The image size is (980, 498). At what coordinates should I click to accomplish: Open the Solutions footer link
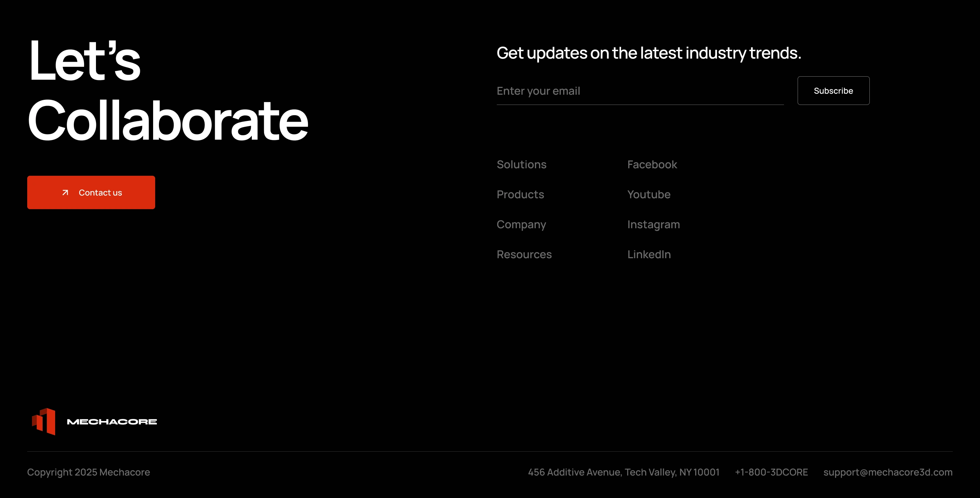coord(521,165)
